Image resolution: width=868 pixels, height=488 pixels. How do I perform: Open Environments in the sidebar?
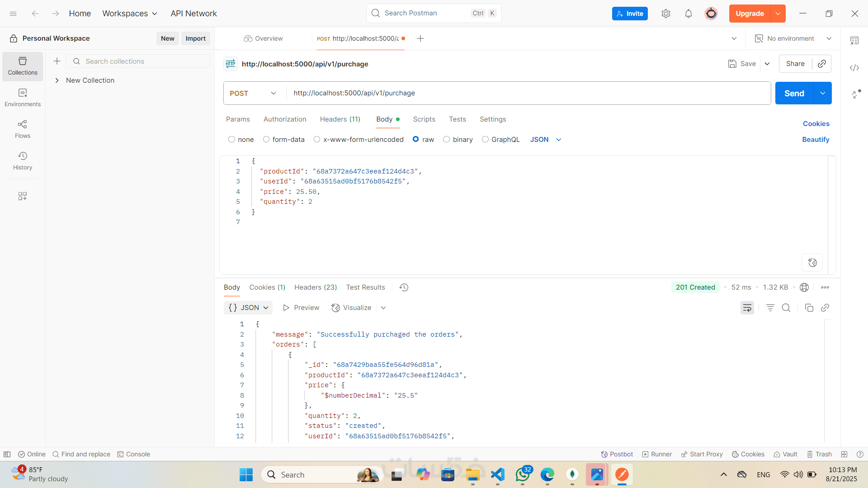point(23,97)
